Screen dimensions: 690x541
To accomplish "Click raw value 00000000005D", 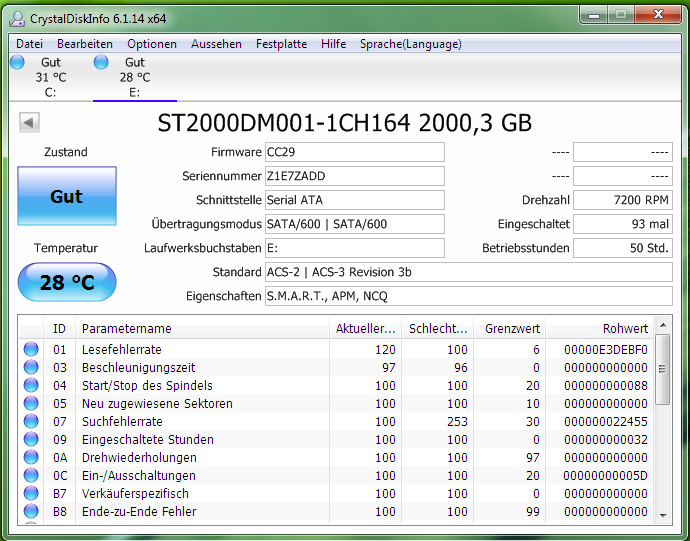I will coord(606,476).
